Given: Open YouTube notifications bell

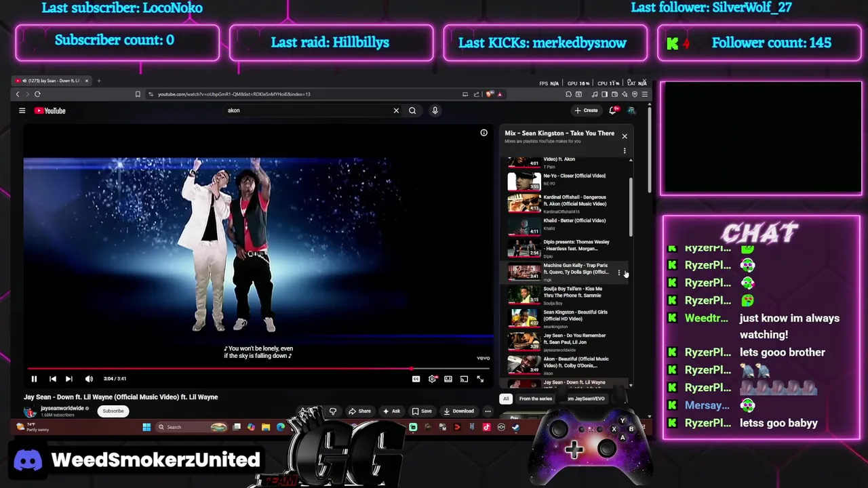Looking at the screenshot, I should click(613, 110).
